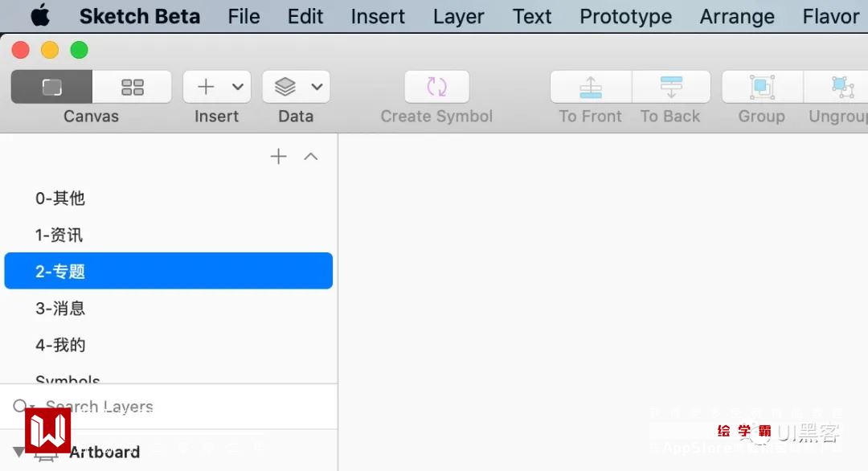868x471 pixels.
Task: Send layer To Back
Action: point(671,87)
